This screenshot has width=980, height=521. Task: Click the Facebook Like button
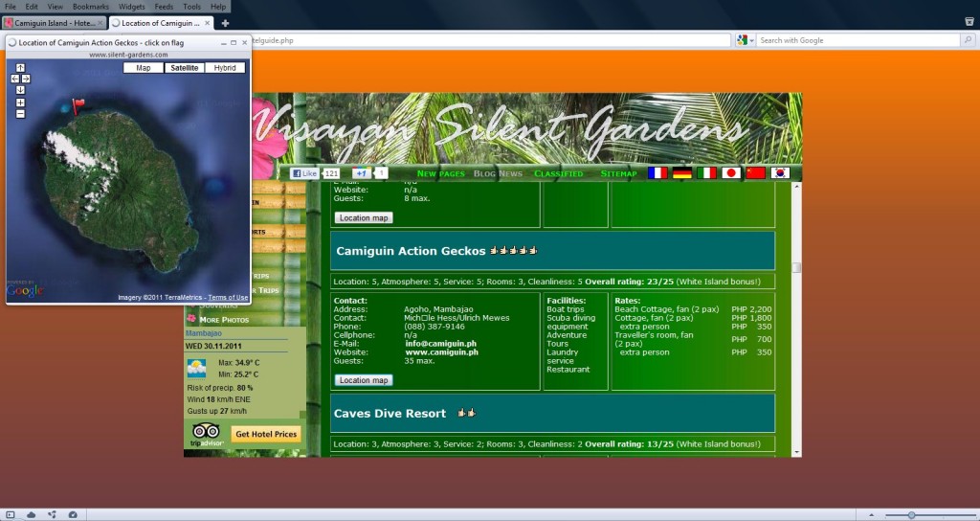coord(304,173)
